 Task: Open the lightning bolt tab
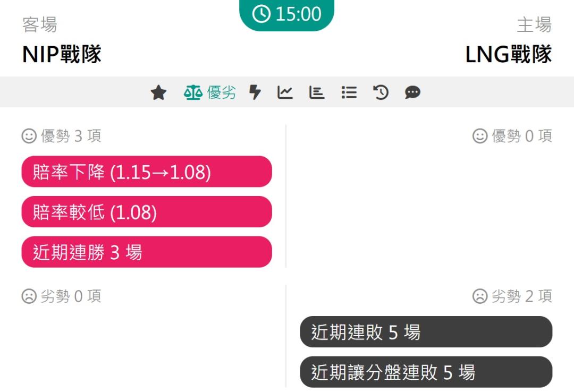(x=255, y=92)
